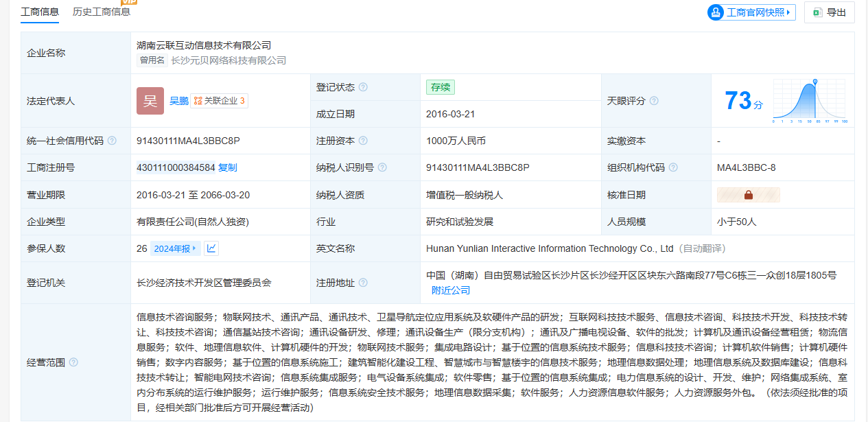
Task: Click the 附近公司 link under the address
Action: pyautogui.click(x=451, y=290)
